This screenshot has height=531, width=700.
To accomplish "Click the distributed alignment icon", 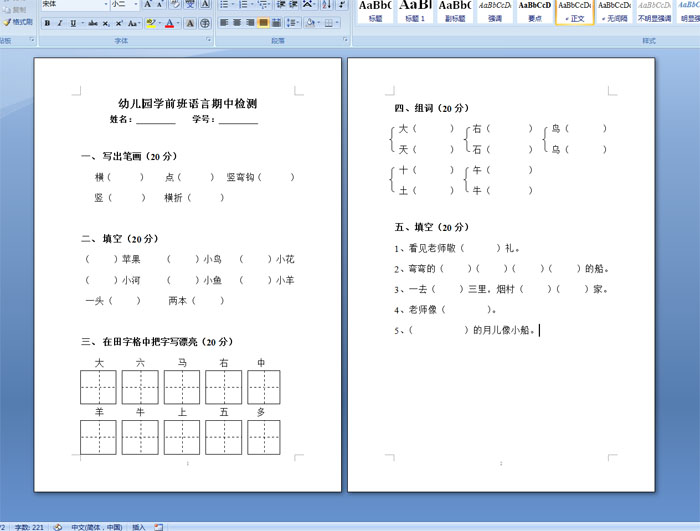I will point(276,22).
